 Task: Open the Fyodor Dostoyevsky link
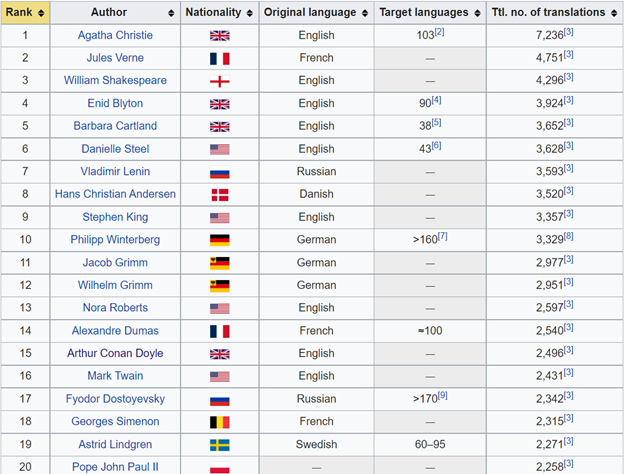tap(115, 399)
